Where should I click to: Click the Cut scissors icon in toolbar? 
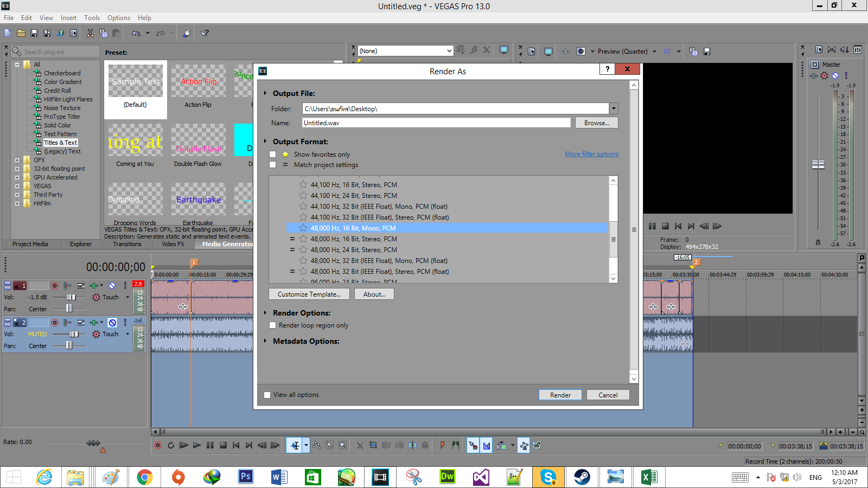pos(90,33)
